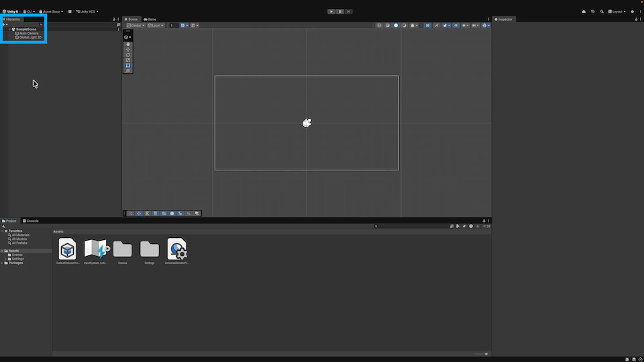Select Main Camera in Hierarchy
The height and width of the screenshot is (362, 644).
pyautogui.click(x=29, y=34)
